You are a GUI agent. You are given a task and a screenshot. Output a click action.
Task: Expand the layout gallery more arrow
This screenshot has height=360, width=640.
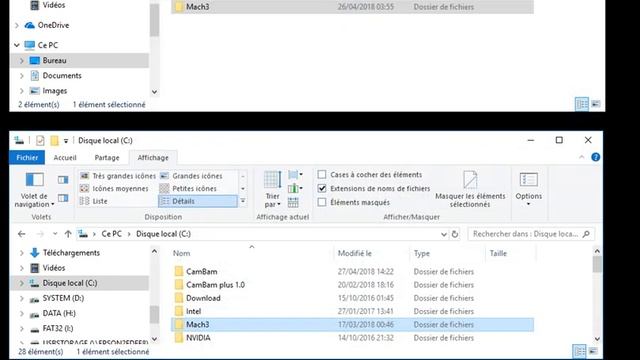coord(243,201)
